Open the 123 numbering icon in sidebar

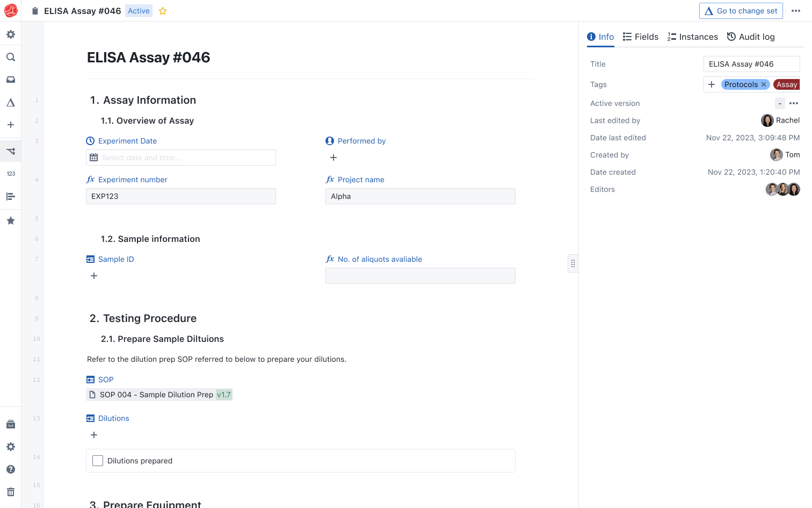[11, 174]
